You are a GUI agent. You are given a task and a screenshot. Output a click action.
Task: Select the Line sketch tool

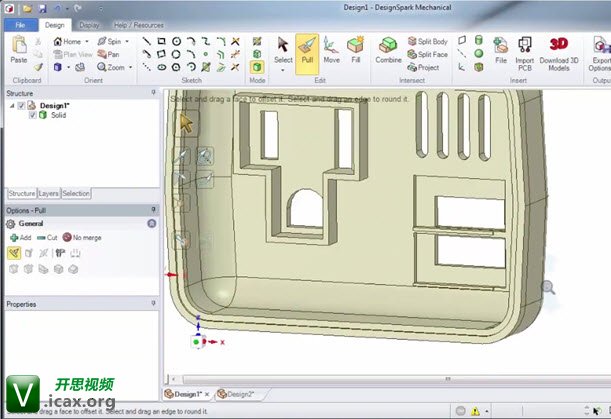(146, 41)
